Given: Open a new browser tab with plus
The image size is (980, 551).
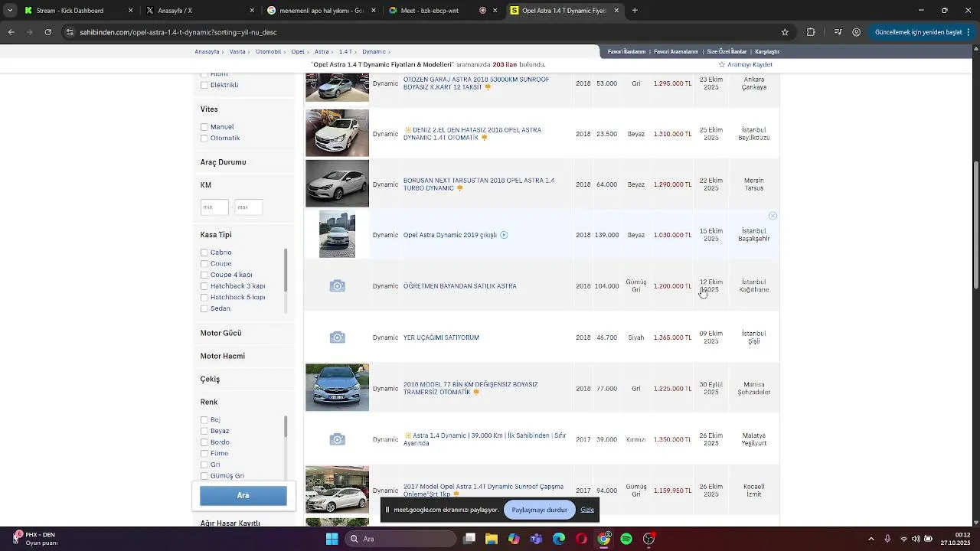Looking at the screenshot, I should [635, 11].
